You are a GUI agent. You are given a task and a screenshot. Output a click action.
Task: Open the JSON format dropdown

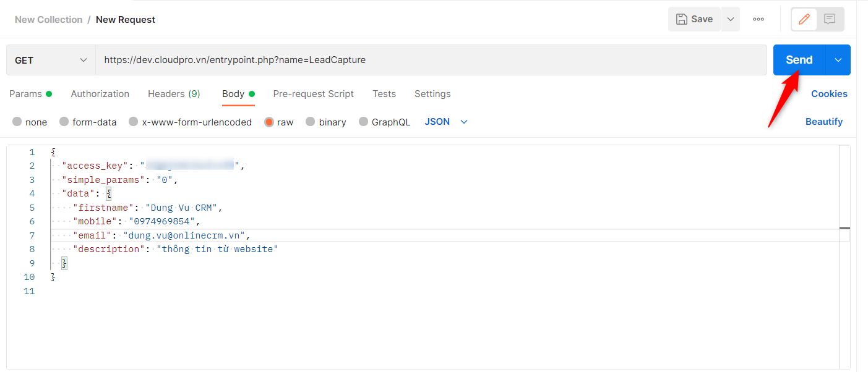(x=446, y=122)
